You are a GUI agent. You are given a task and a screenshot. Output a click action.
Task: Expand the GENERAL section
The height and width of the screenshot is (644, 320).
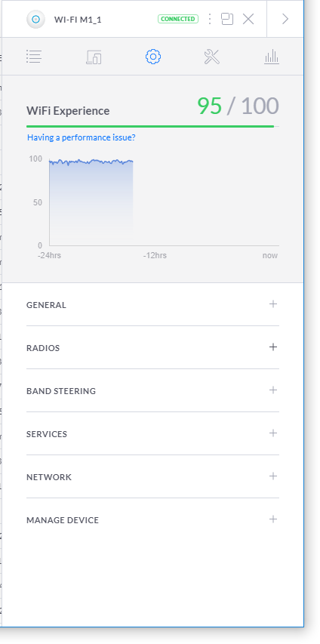point(152,304)
